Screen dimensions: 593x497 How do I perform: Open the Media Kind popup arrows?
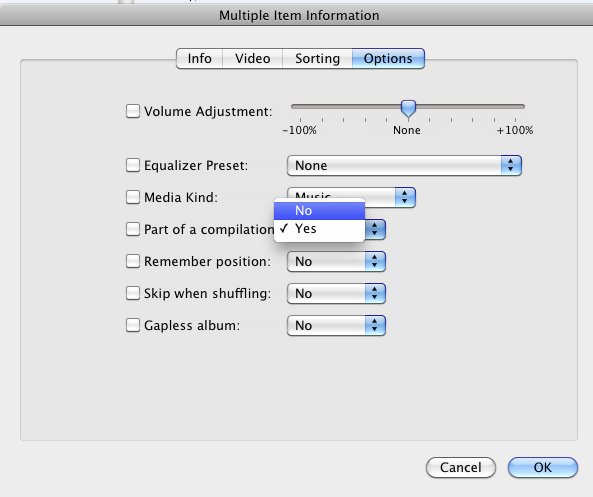click(405, 197)
